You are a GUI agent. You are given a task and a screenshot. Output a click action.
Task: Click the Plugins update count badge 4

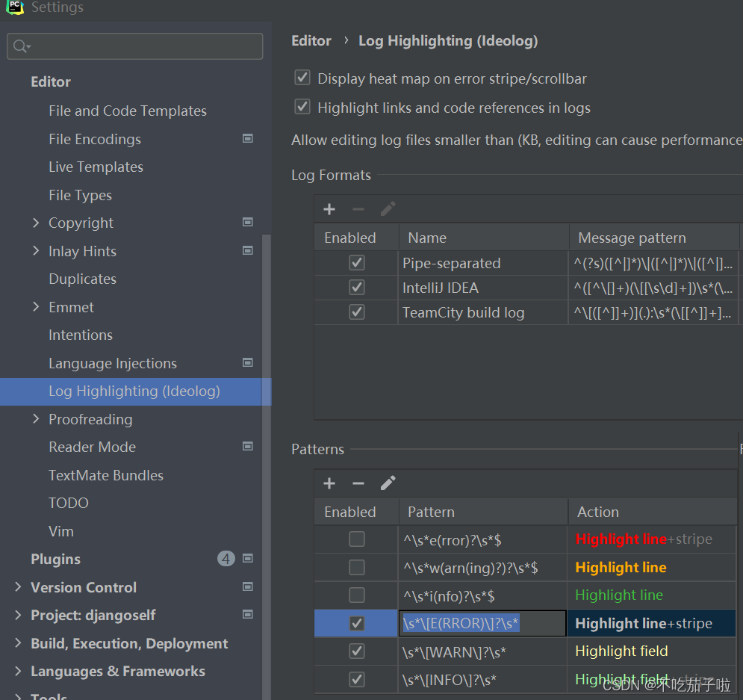pyautogui.click(x=226, y=559)
